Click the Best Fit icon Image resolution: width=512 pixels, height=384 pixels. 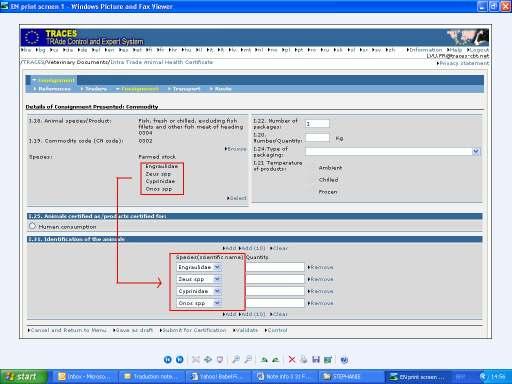pyautogui.click(x=196, y=360)
